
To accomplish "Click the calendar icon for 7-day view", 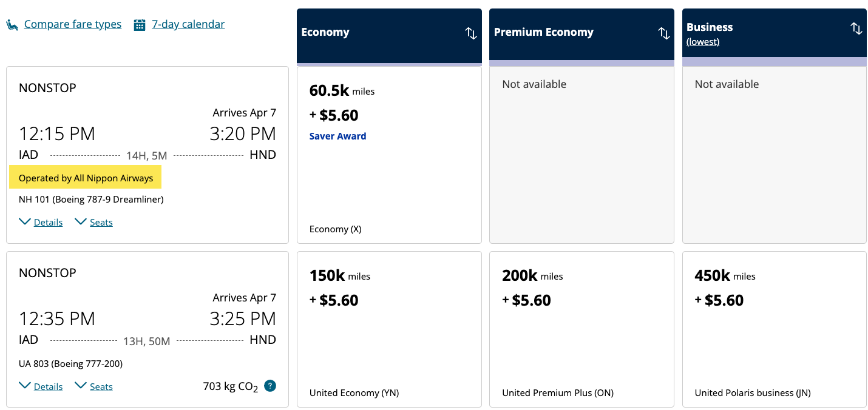I will coord(140,25).
